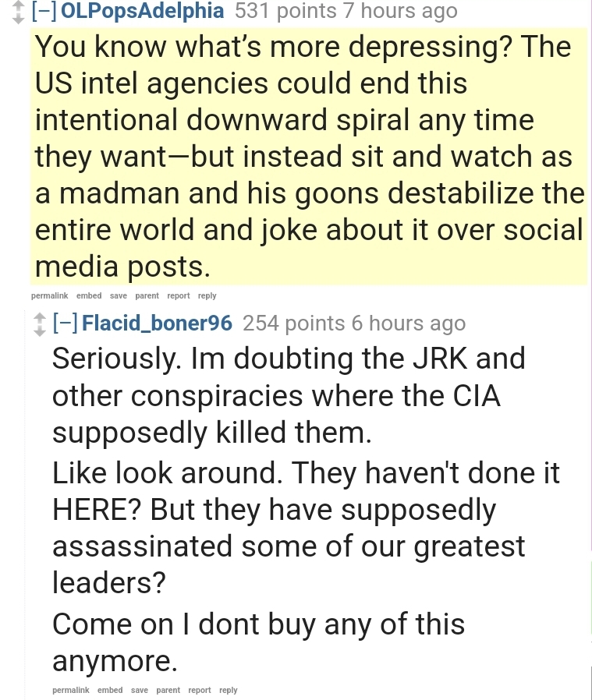Reply to Flacid_boner96's comment
The image size is (592, 700).
click(228, 690)
